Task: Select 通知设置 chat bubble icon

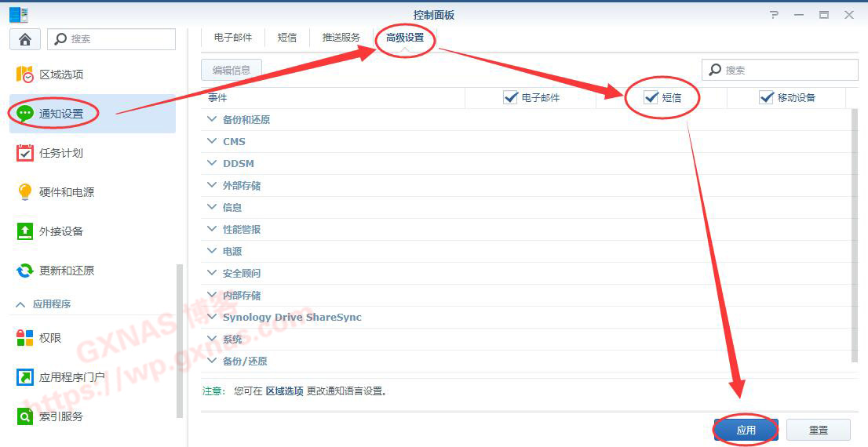Action: pos(25,114)
